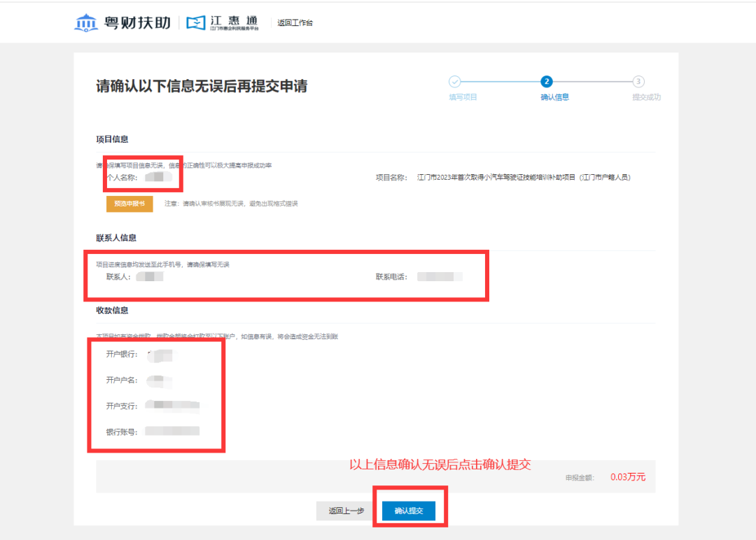
Task: Open the 返回工作台 link in header
Action: pos(295,23)
